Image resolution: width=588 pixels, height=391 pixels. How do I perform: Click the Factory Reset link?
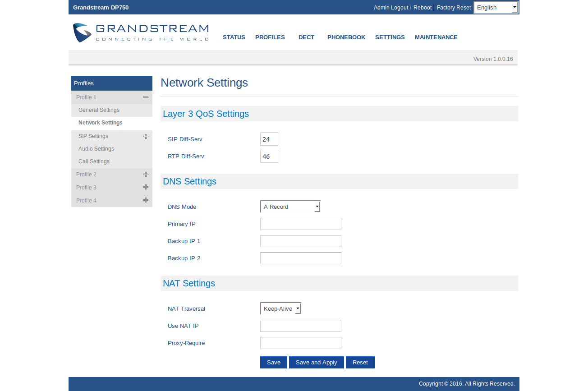pyautogui.click(x=454, y=8)
